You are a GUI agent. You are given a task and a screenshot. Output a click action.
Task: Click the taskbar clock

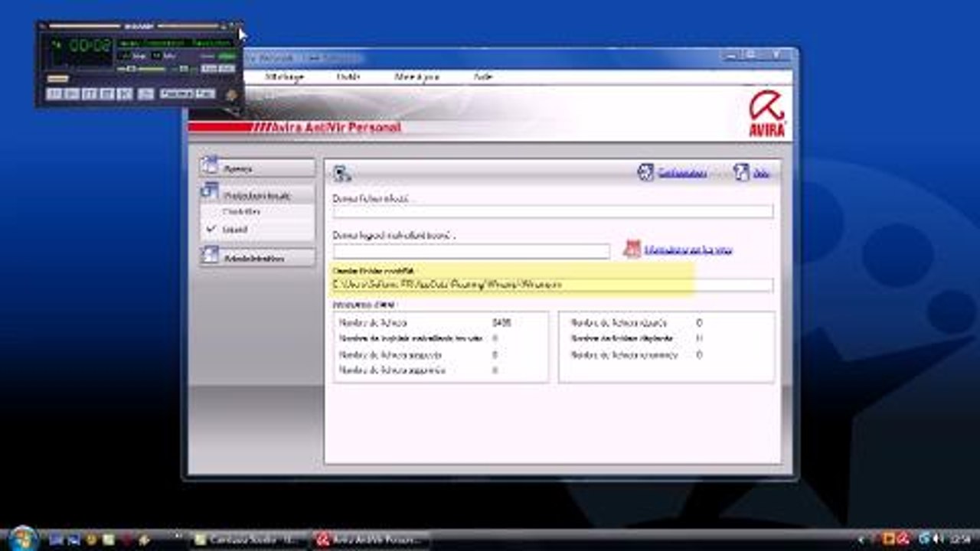(960, 539)
